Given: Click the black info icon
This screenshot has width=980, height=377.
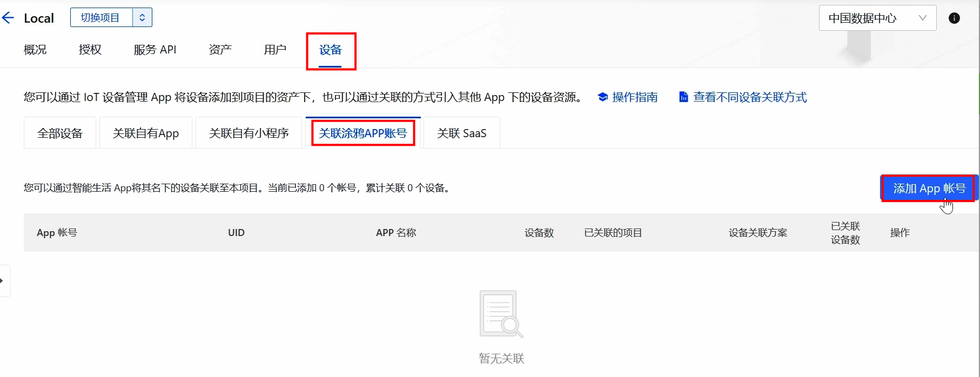Looking at the screenshot, I should click(954, 18).
